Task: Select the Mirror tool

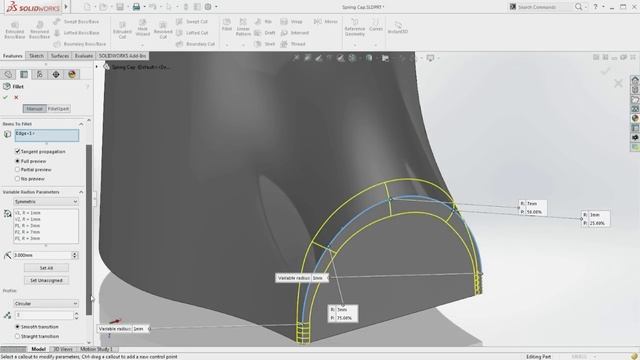Action: pos(325,22)
